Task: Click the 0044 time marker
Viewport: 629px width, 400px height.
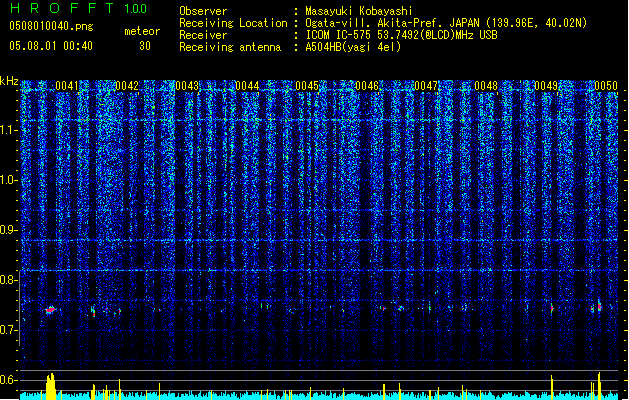Action: [247, 86]
